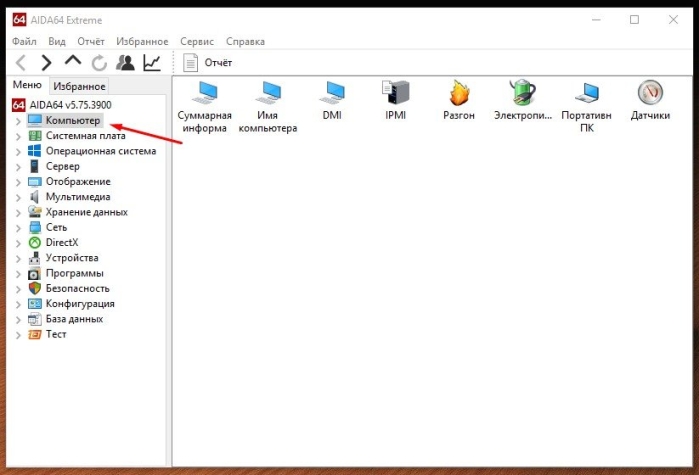Open the Датчики gauge icon
The image size is (699, 475).
coord(650,101)
